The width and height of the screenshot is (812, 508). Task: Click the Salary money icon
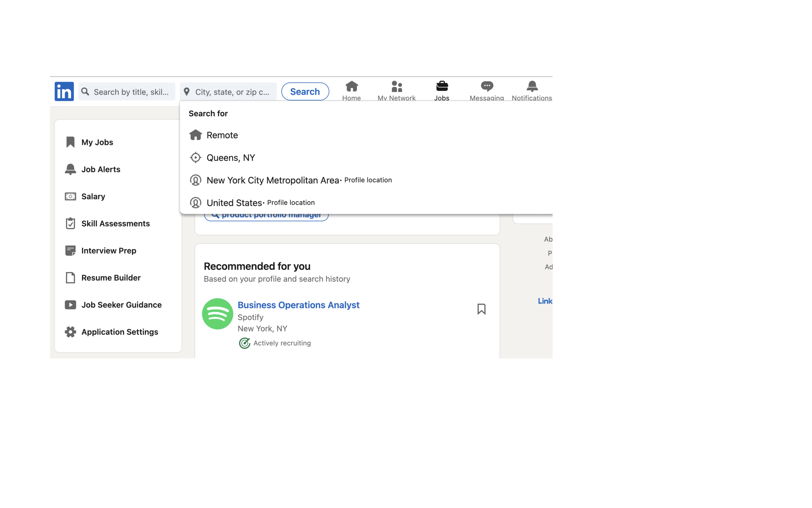click(x=70, y=196)
